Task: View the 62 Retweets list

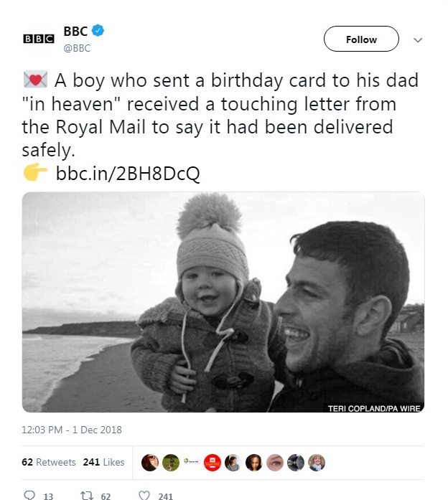Action: 49,462
